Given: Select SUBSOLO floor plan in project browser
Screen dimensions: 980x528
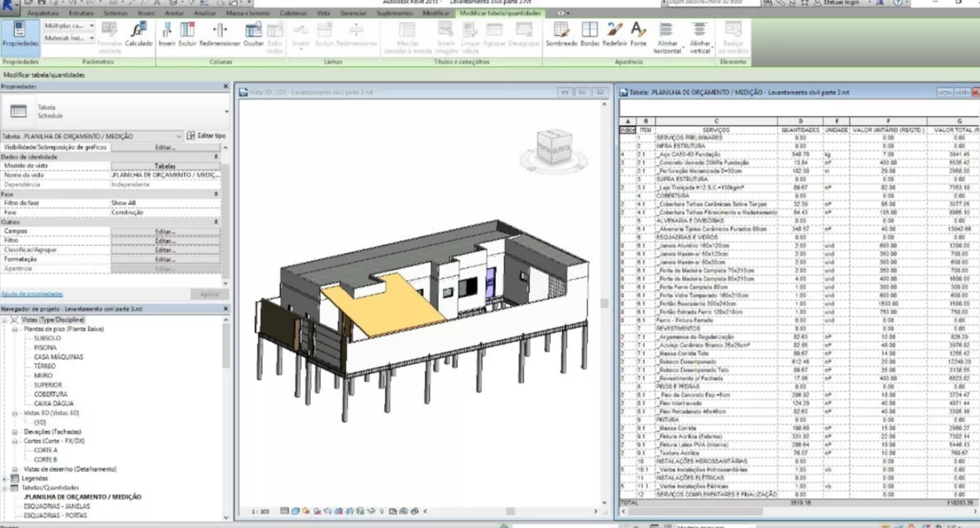Looking at the screenshot, I should tap(47, 338).
